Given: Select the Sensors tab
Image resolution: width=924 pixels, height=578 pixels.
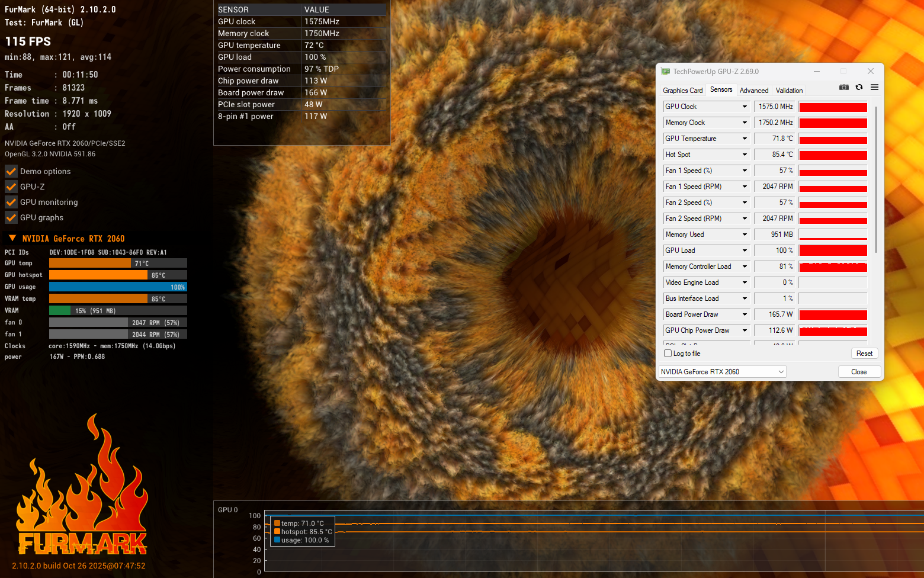Looking at the screenshot, I should pos(721,90).
